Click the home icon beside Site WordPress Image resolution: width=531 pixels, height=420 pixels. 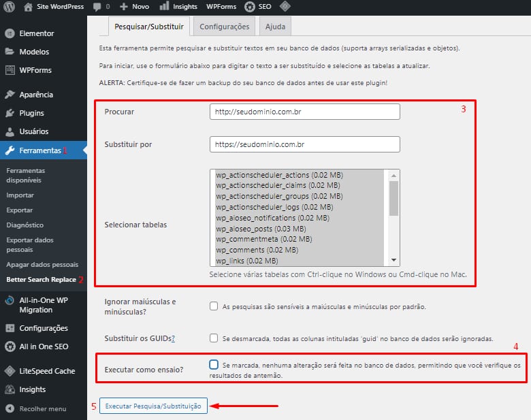click(x=28, y=7)
